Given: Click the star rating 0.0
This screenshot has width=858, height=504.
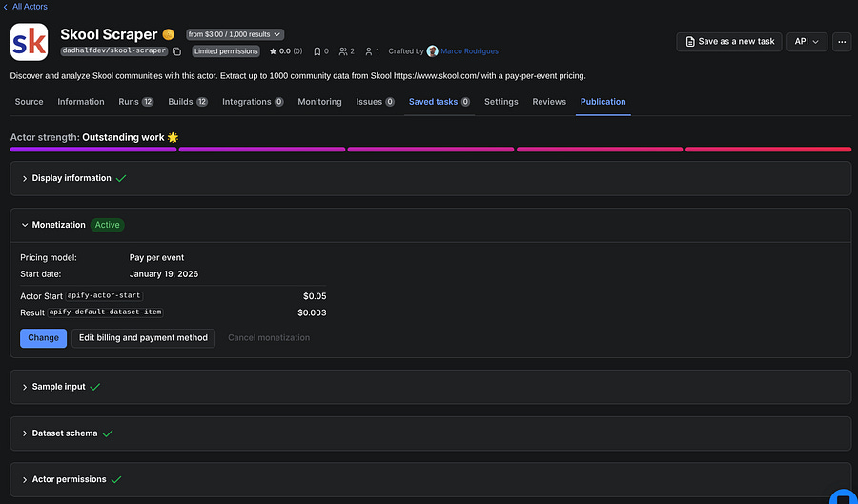Looking at the screenshot, I should [x=286, y=51].
